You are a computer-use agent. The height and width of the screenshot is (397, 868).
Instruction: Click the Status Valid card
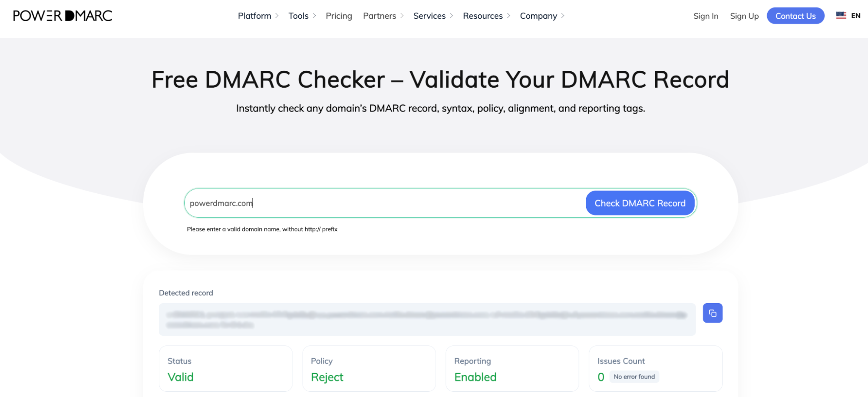point(226,369)
